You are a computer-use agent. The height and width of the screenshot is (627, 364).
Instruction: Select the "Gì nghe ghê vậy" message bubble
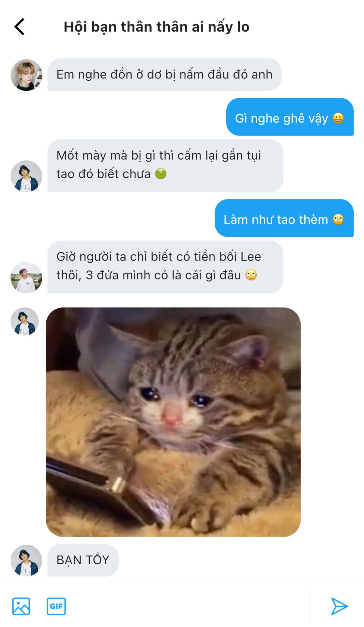pos(290,117)
